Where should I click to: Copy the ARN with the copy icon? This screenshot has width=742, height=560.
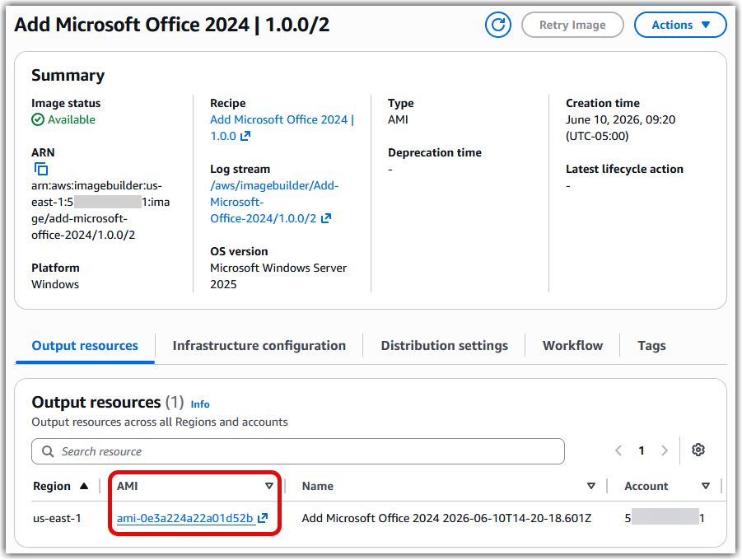coord(41,169)
